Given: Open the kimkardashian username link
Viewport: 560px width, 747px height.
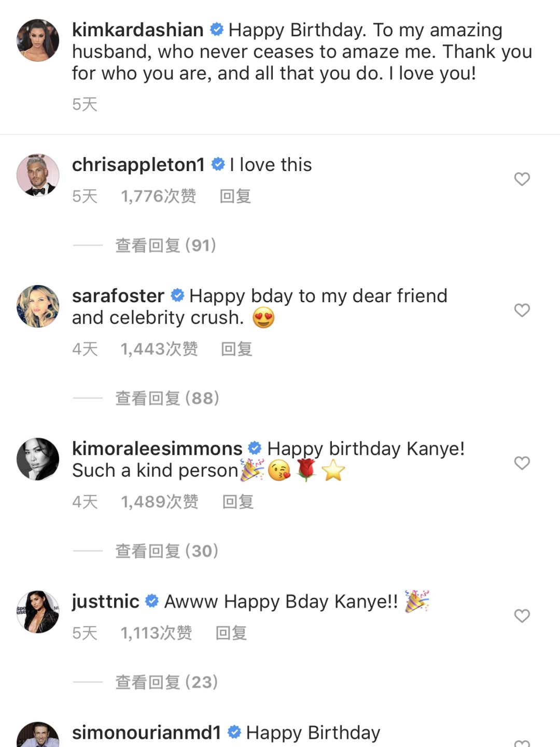Looking at the screenshot, I should click(137, 30).
